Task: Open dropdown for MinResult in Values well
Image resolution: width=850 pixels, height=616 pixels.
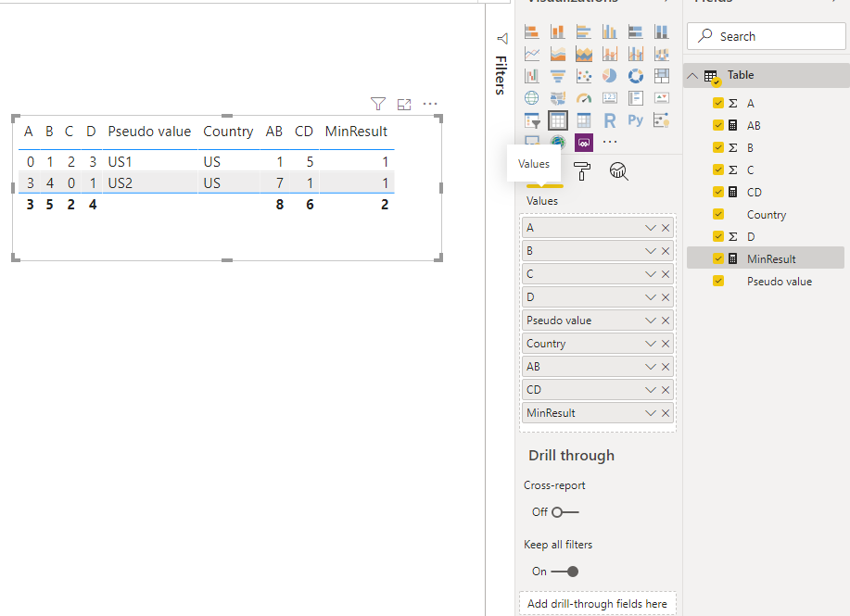Action: click(x=651, y=413)
